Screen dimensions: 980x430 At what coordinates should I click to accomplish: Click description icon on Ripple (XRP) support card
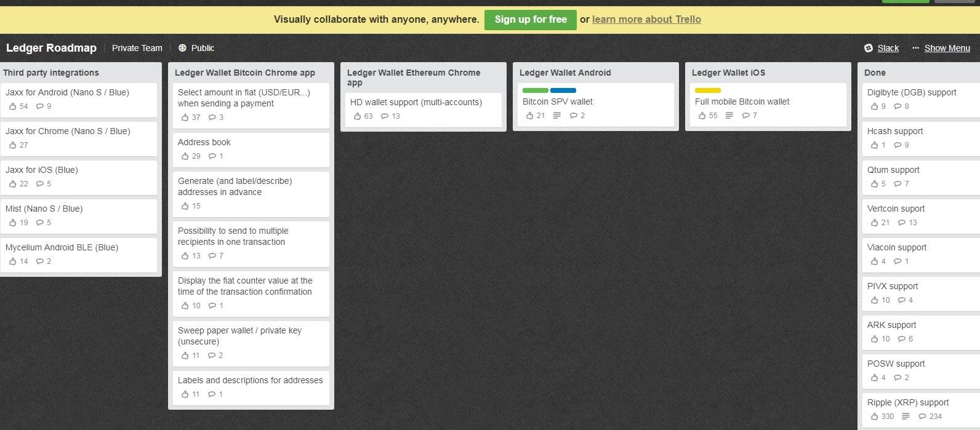[x=906, y=416]
